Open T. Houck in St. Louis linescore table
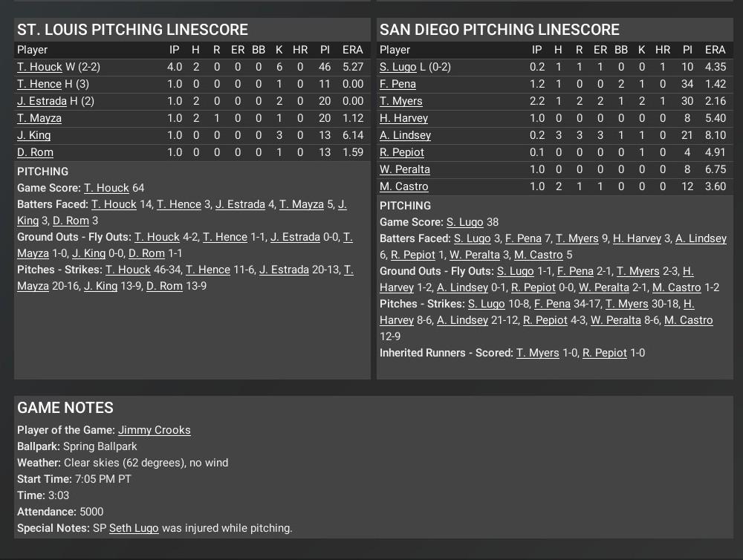This screenshot has width=743, height=560. coord(39,67)
